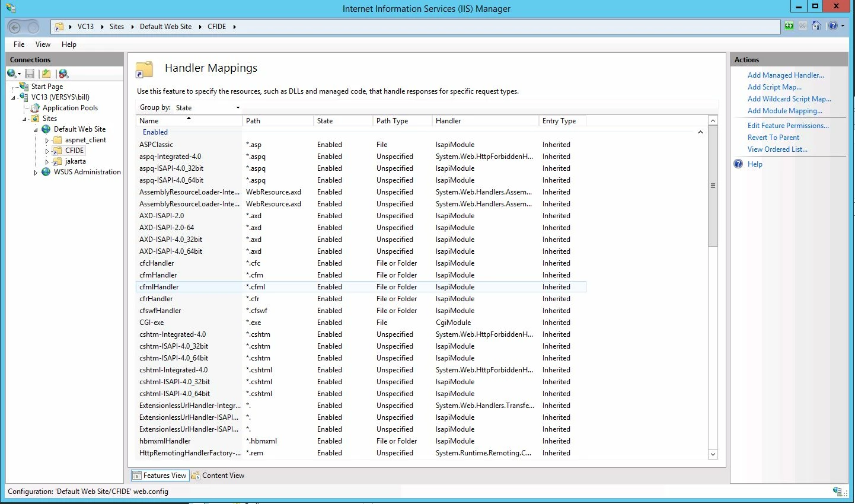Click Add Managed Handler link
The width and height of the screenshot is (855, 504).
pos(786,75)
